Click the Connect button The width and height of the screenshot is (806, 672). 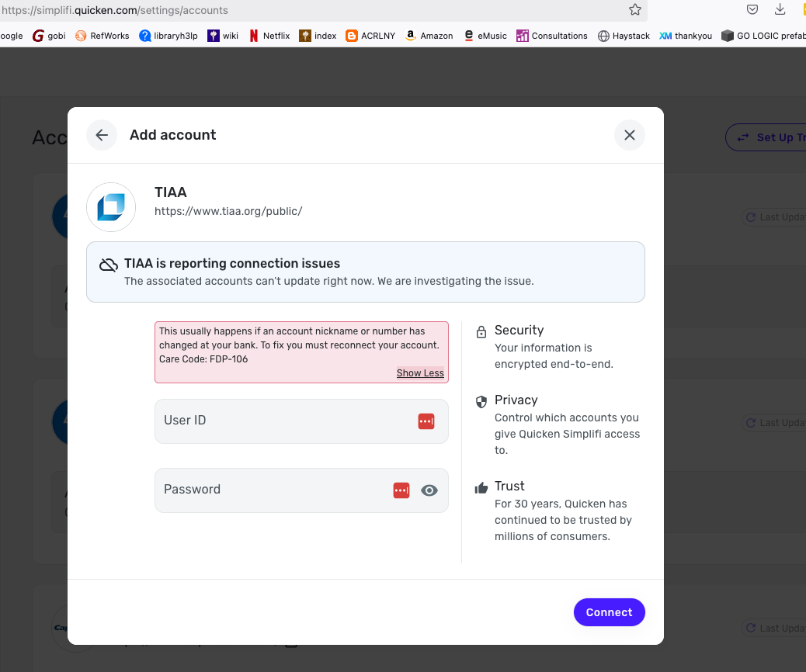[609, 612]
